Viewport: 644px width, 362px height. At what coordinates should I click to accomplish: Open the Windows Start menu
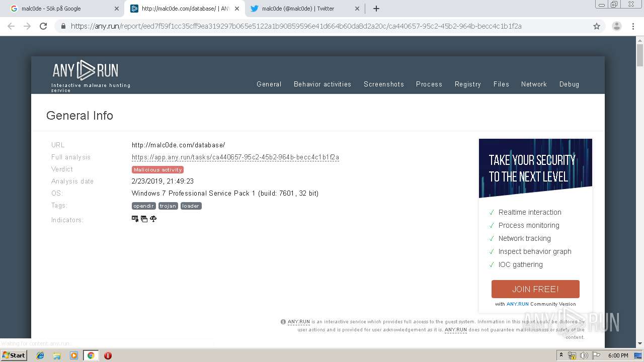click(x=14, y=355)
